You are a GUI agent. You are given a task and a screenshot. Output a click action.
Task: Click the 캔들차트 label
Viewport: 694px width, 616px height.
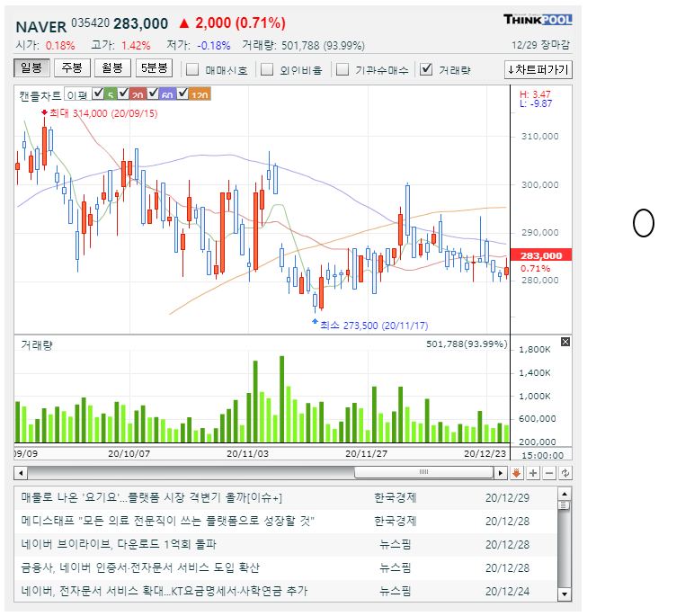tap(40, 95)
